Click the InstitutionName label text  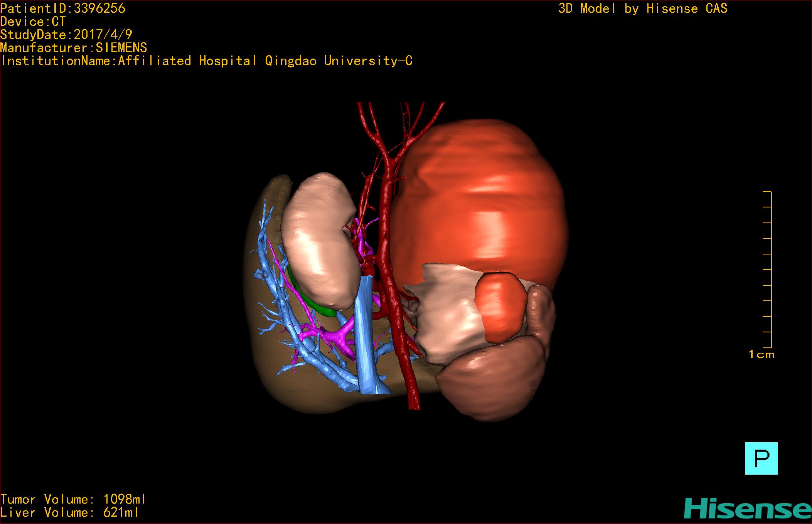[x=206, y=61]
